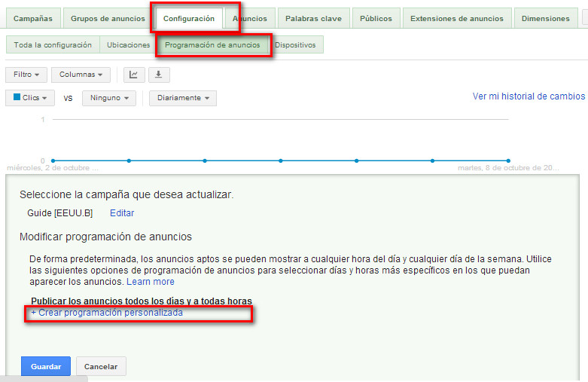Open the Clics metric dropdown
Screen dimensions: 588x382
point(30,98)
